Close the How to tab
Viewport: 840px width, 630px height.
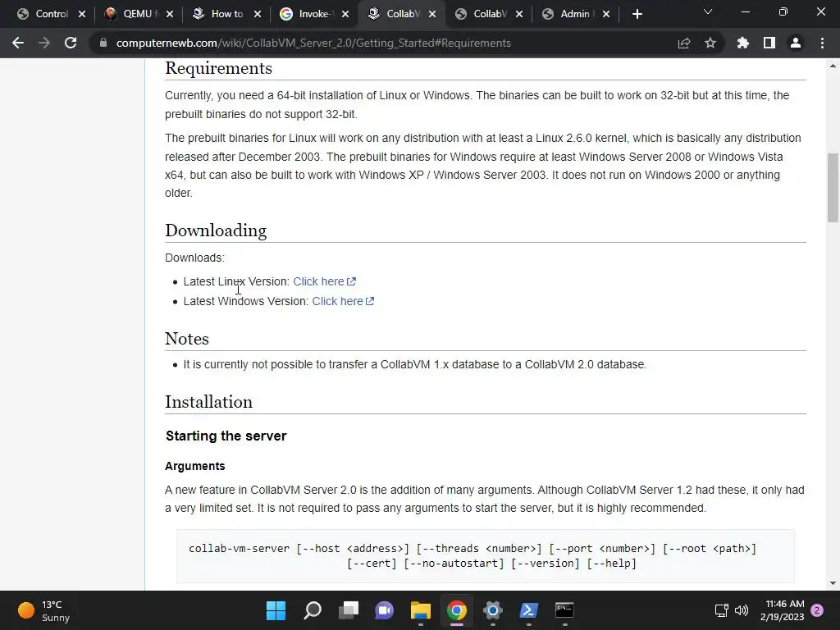click(258, 14)
